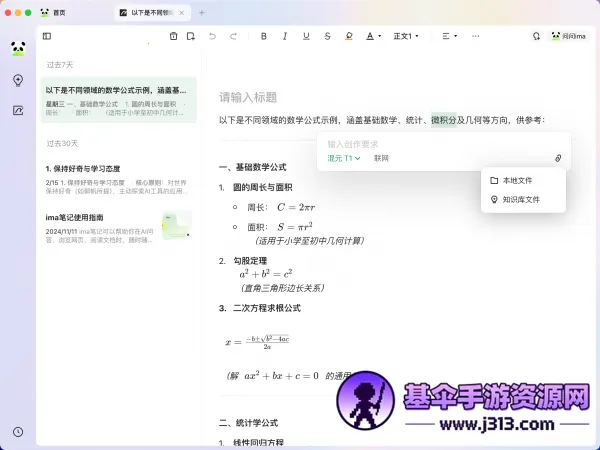Click the history clock icon at bottom left

click(18, 431)
